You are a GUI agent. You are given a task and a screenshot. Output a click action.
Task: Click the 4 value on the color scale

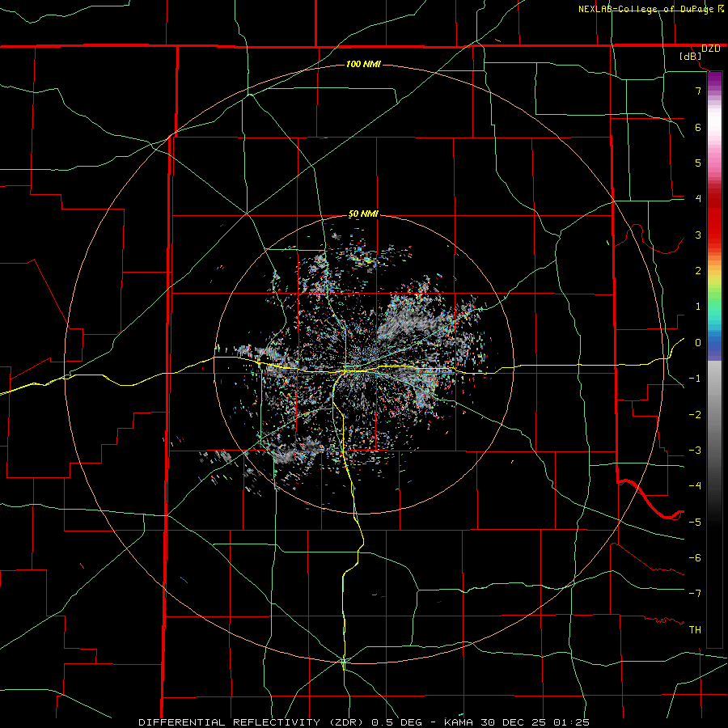tap(698, 199)
